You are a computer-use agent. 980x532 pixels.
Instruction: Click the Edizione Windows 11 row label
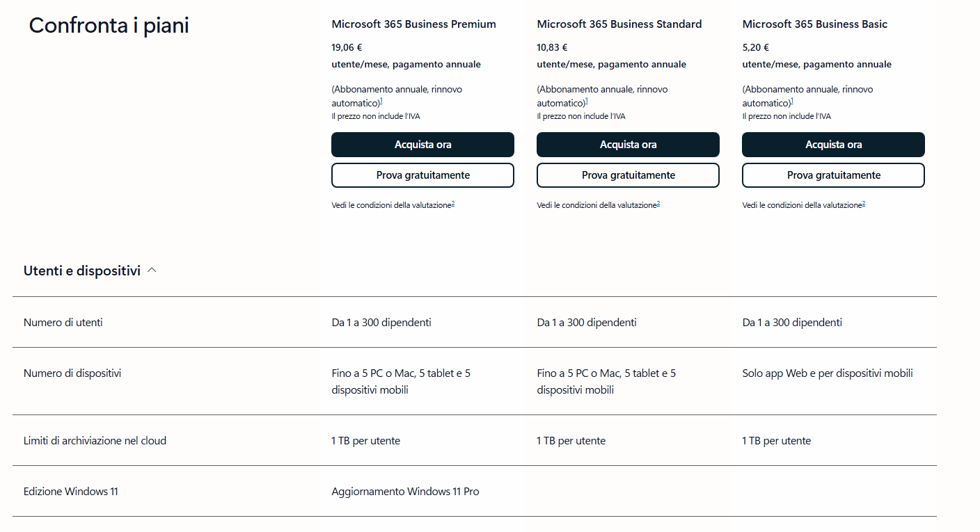71,492
